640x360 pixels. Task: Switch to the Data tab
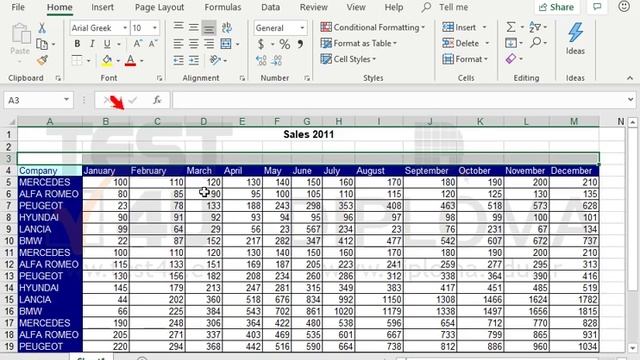pos(271,7)
